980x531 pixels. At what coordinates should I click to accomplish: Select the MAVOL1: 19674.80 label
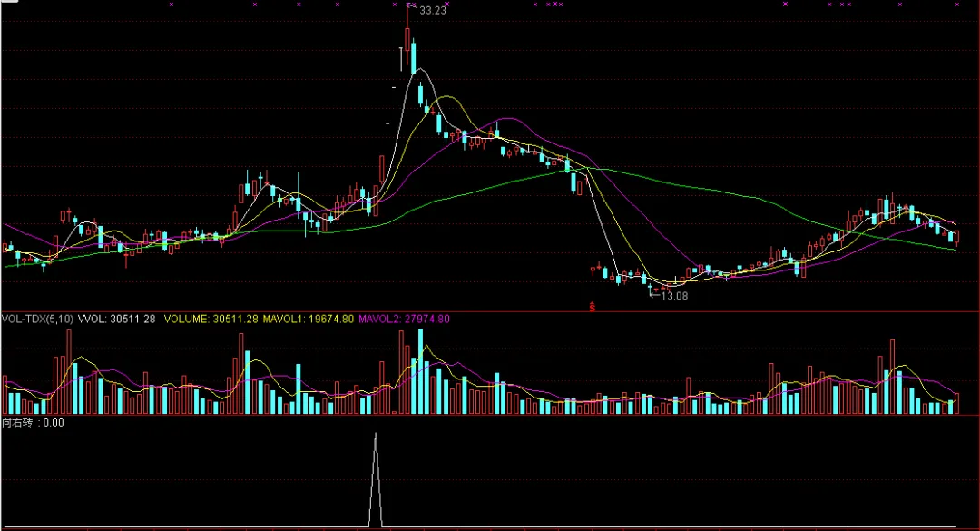tap(309, 319)
